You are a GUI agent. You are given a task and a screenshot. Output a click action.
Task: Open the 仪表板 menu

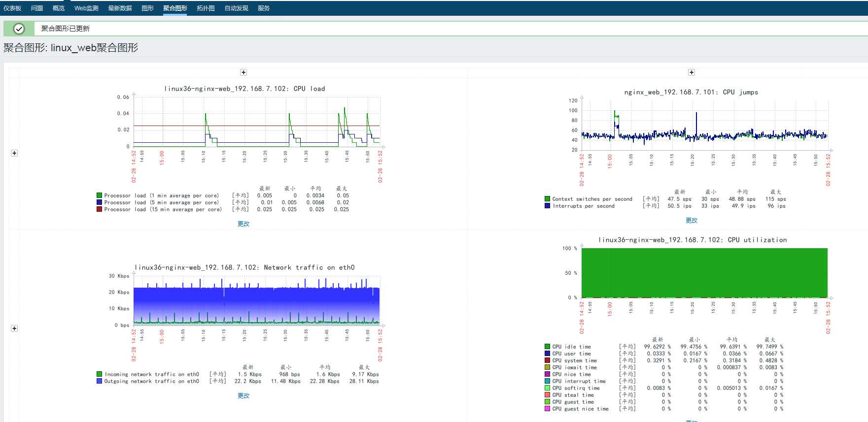click(x=12, y=8)
